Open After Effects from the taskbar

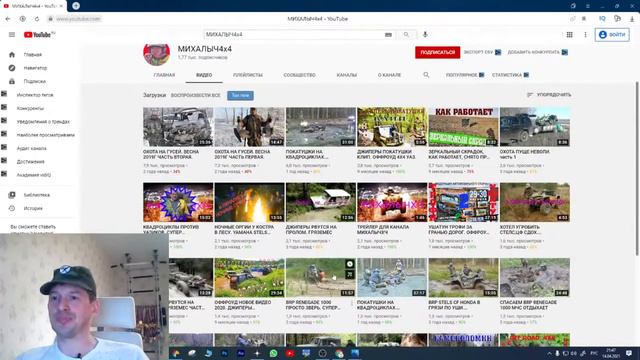(241, 353)
